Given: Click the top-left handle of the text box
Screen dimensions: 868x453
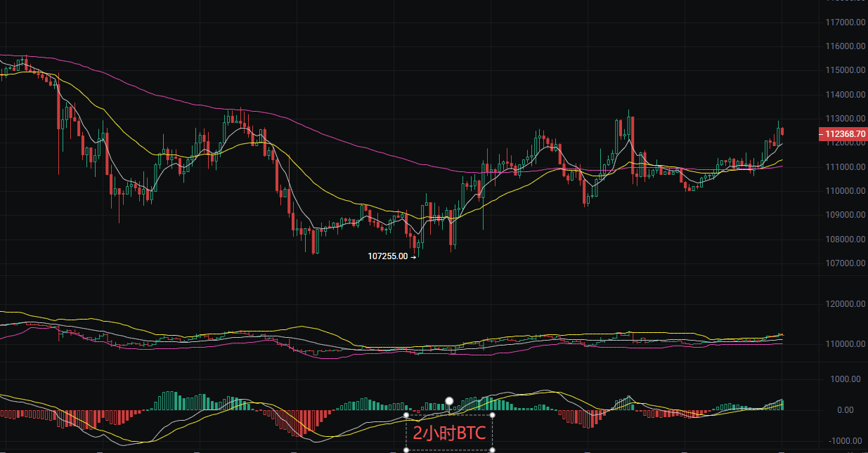Looking at the screenshot, I should (406, 416).
